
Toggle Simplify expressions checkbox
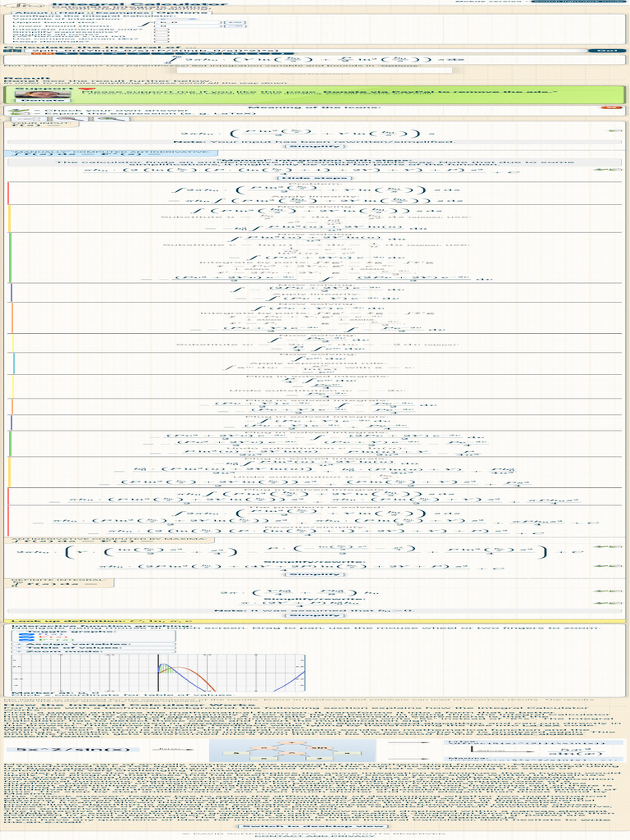pos(162,33)
